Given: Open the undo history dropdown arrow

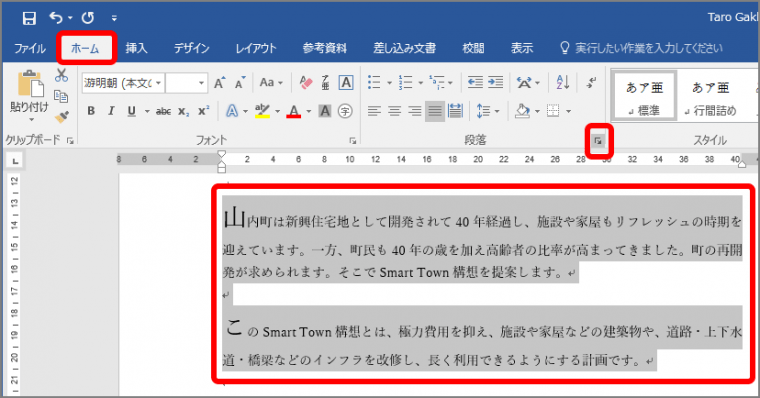Looking at the screenshot, I should [70, 18].
